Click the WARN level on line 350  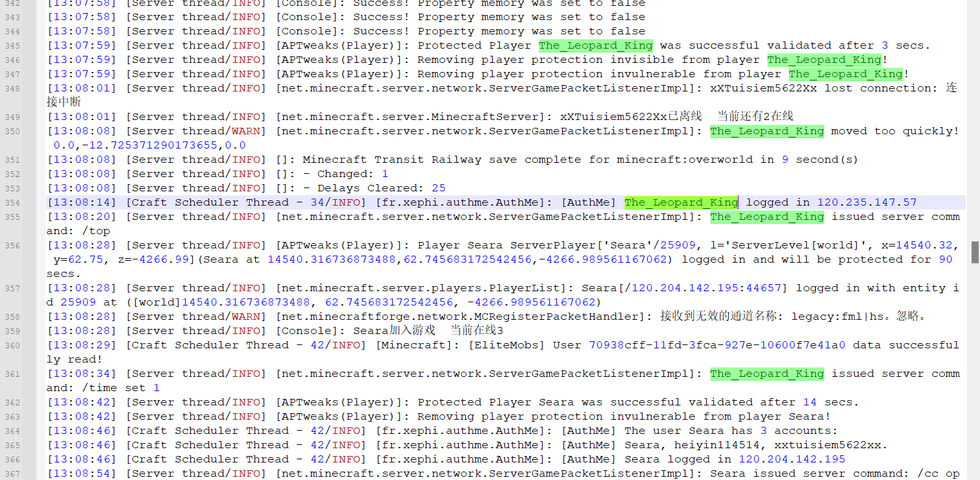247,131
